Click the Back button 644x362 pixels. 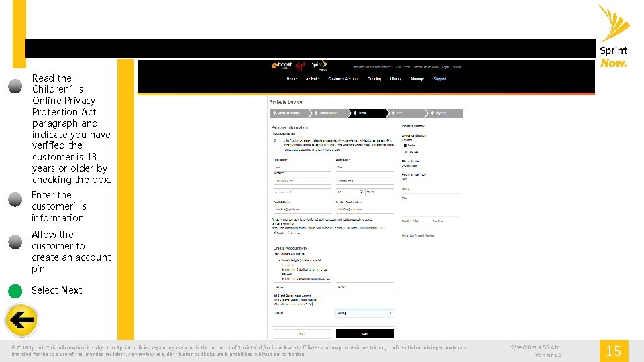[303, 334]
